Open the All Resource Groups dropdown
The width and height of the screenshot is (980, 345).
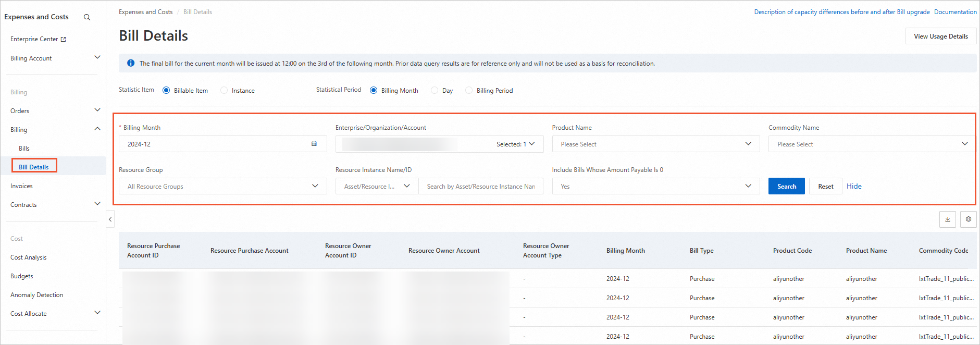pyautogui.click(x=223, y=186)
